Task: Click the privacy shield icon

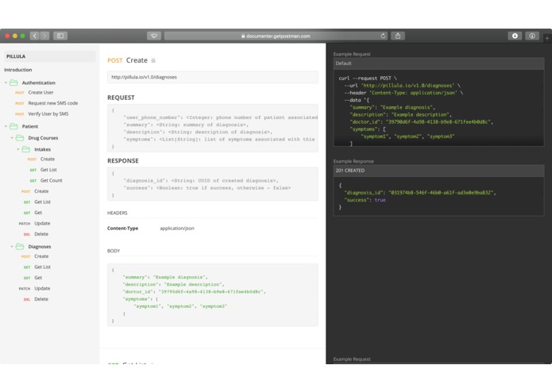Action: point(154,36)
